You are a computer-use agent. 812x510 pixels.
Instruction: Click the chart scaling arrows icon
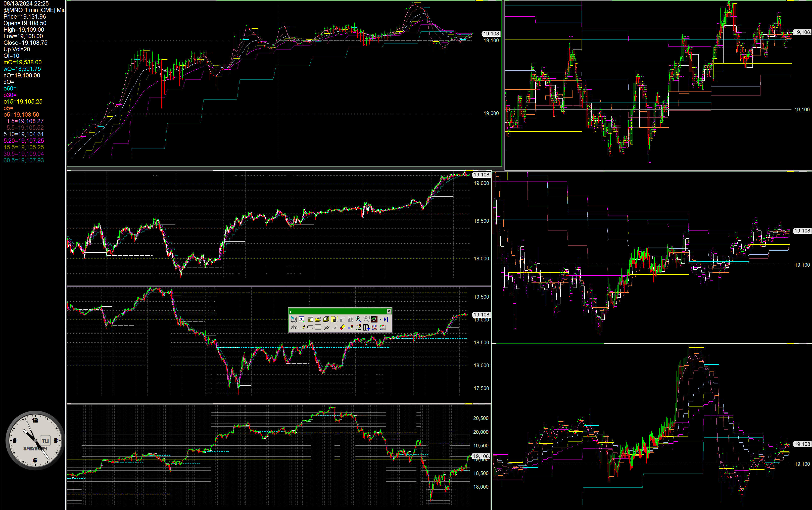[374, 319]
